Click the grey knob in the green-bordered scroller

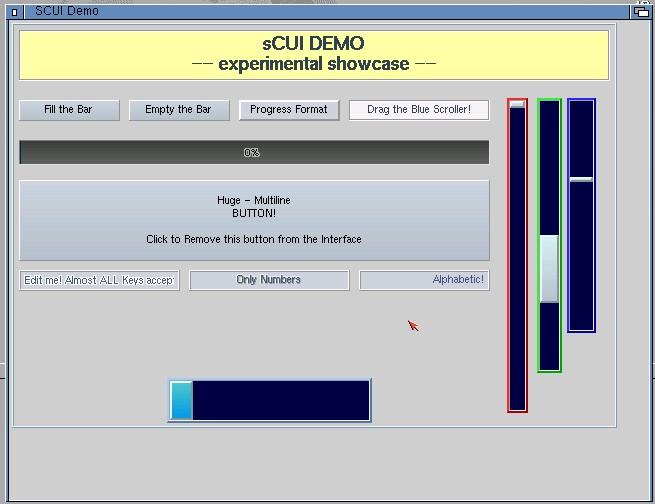tap(549, 268)
